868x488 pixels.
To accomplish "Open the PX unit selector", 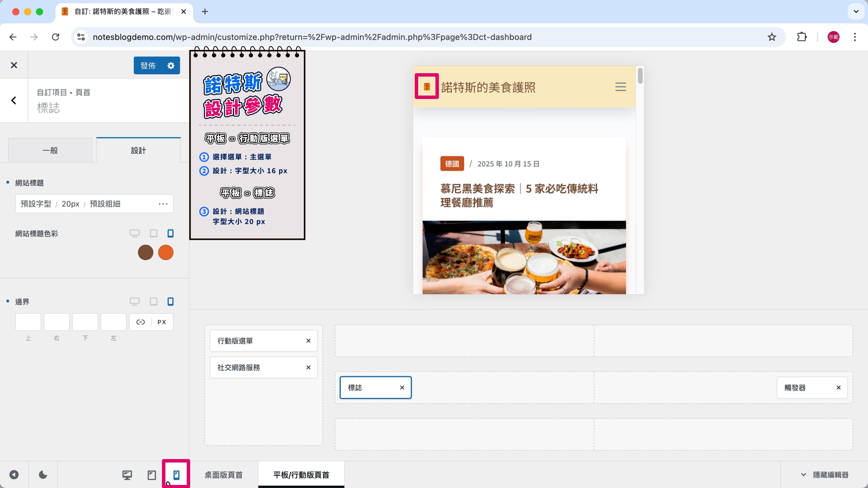I will pos(162,322).
